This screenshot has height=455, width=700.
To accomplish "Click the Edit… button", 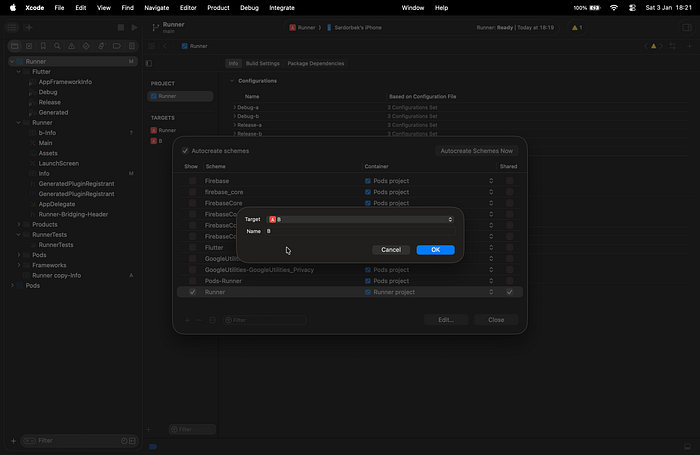I will point(446,320).
